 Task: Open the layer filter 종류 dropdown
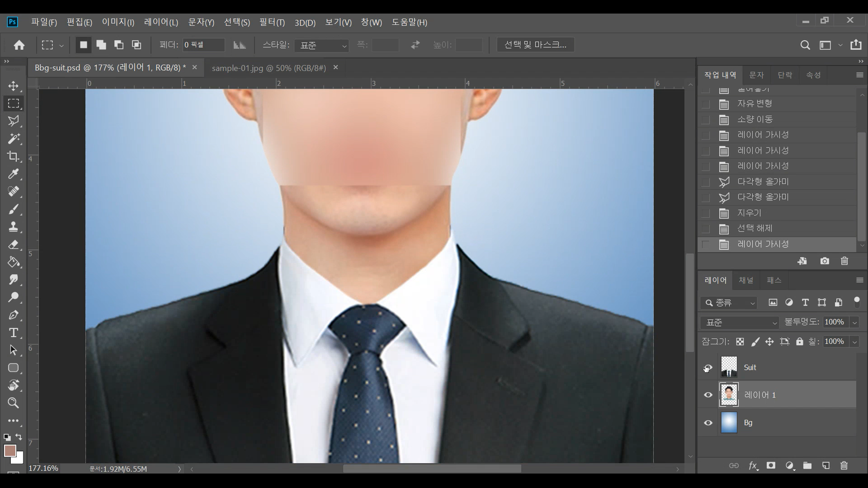click(x=729, y=303)
